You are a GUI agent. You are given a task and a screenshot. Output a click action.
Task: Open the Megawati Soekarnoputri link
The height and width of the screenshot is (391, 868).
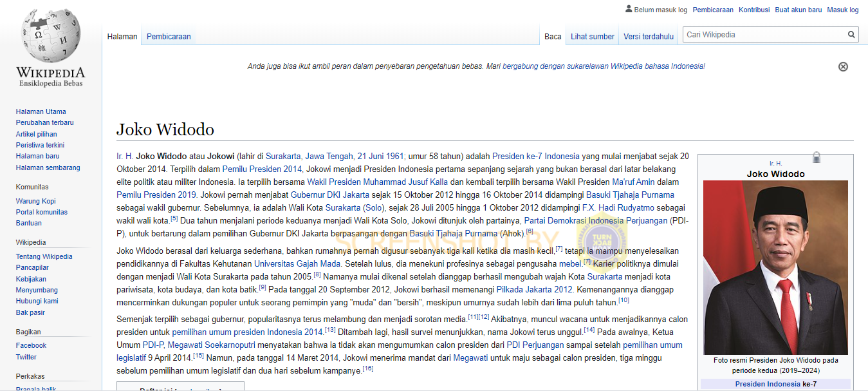(213, 345)
